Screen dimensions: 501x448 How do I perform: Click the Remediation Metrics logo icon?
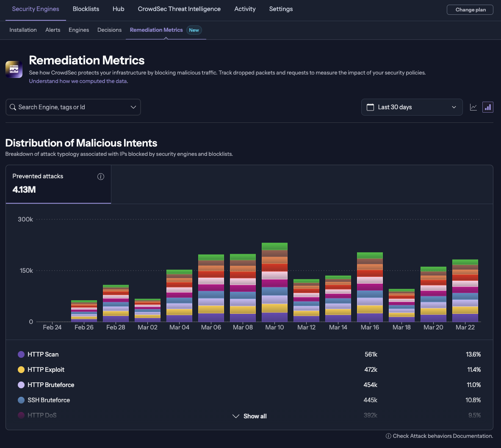(x=14, y=69)
